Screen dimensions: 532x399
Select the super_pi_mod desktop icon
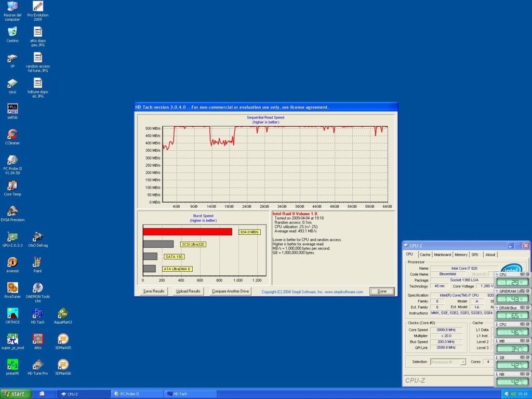[12, 342]
